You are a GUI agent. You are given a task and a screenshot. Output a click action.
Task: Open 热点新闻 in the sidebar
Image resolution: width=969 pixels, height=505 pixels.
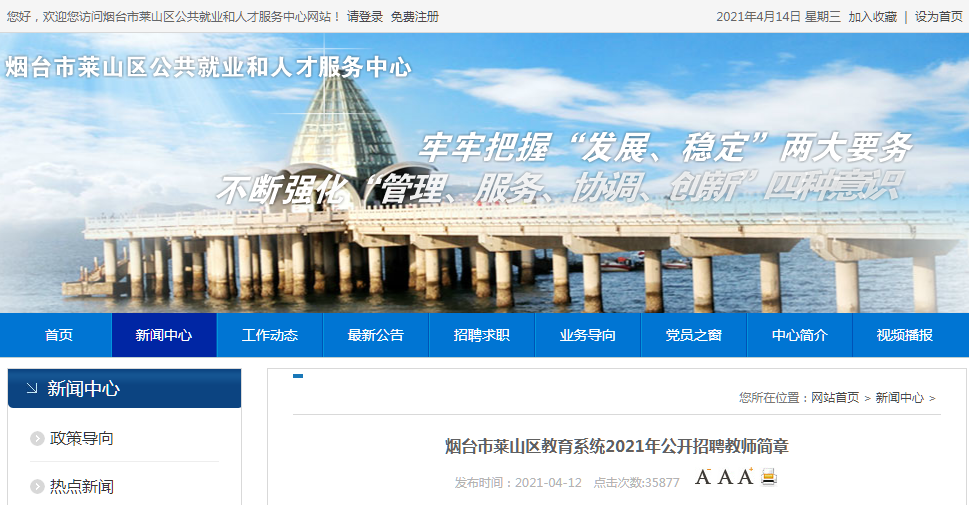(x=82, y=486)
